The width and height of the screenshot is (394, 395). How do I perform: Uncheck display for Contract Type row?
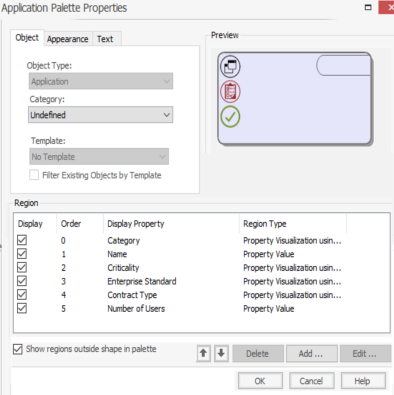[x=22, y=295]
